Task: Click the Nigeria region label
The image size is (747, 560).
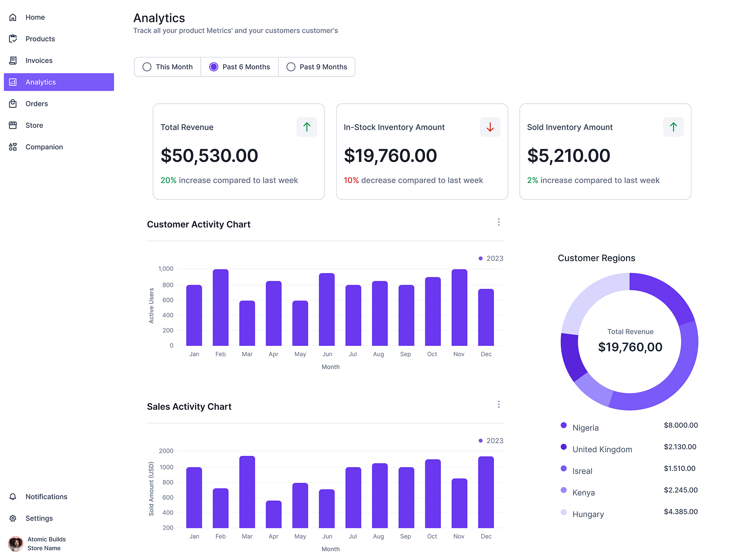Action: coord(585,428)
